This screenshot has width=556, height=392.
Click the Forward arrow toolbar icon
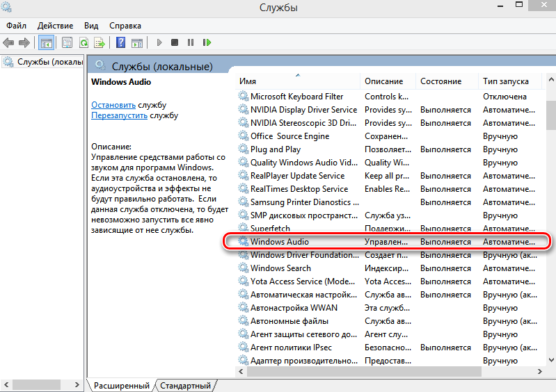[24, 43]
